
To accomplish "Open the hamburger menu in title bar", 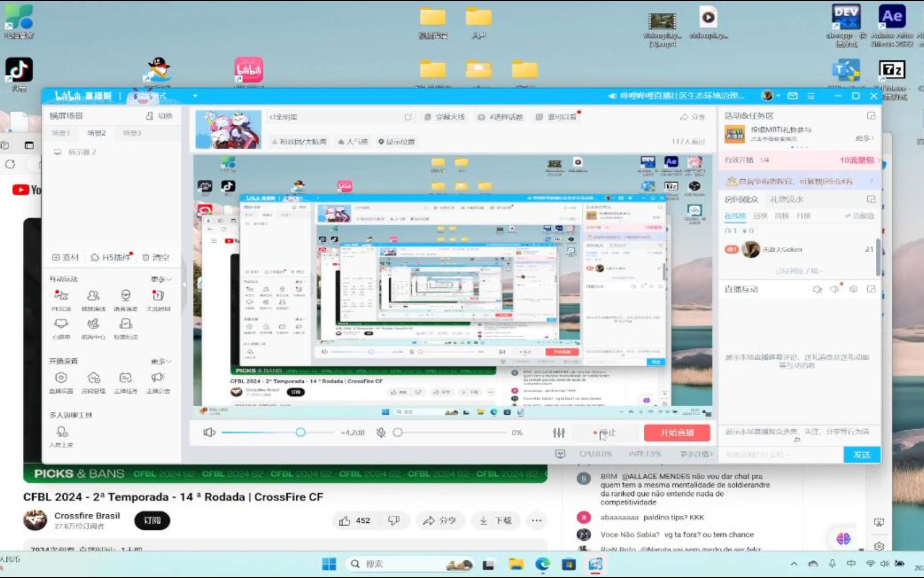I will (x=811, y=96).
